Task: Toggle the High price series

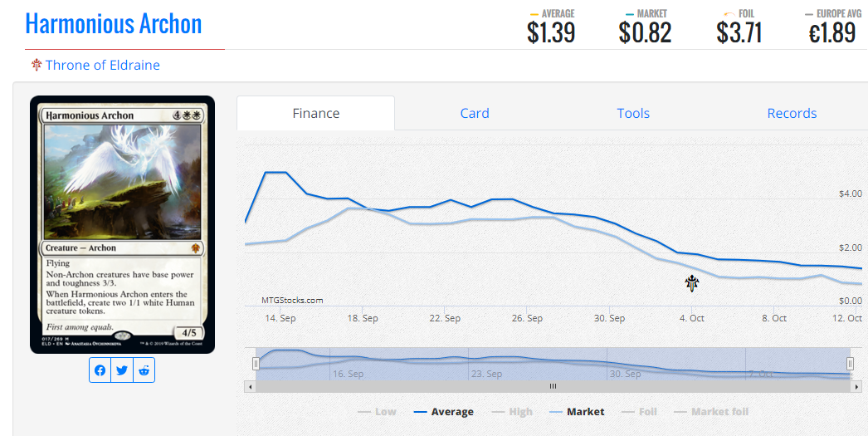Action: (512, 412)
